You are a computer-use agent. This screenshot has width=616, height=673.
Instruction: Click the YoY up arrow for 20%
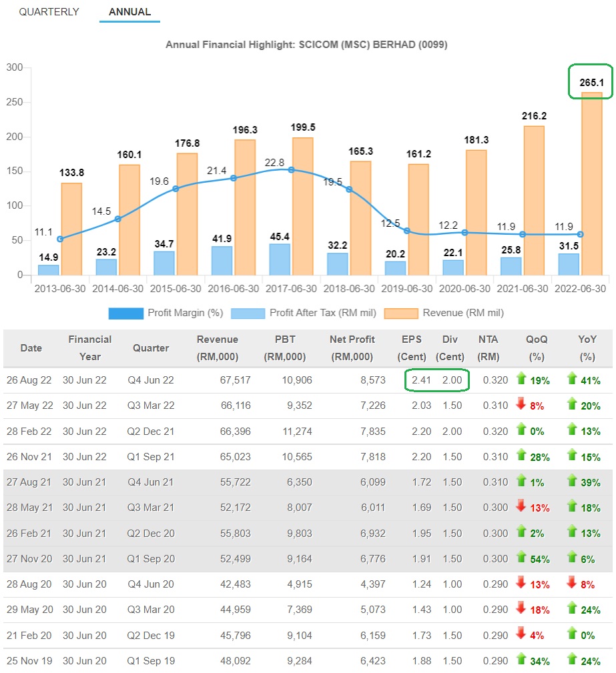572,404
